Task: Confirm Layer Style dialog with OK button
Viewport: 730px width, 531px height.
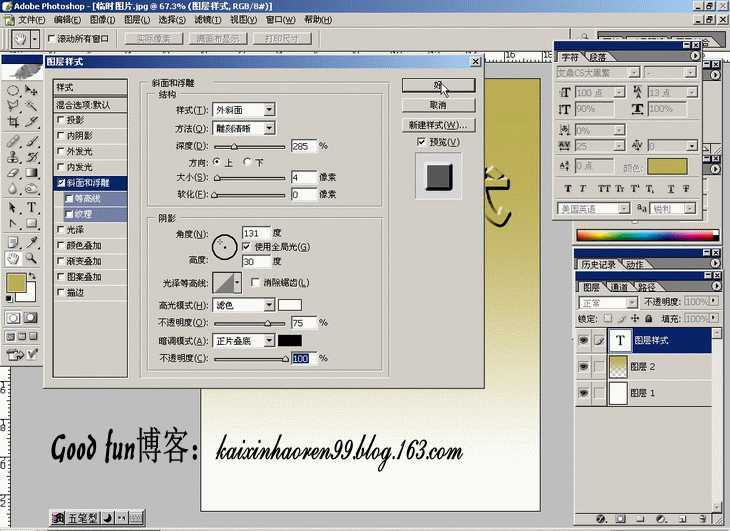Action: 438,85
